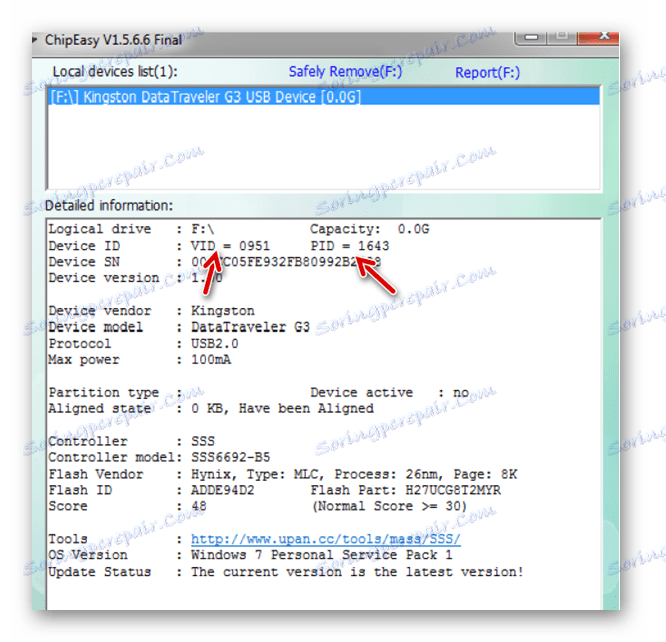Viewport: 666px width, 642px height.
Task: Close the ChipEasy window
Action: pyautogui.click(x=598, y=37)
